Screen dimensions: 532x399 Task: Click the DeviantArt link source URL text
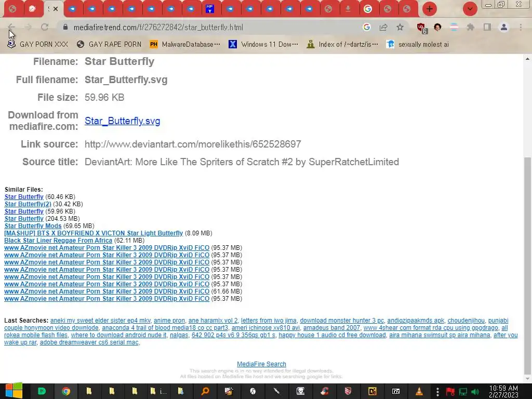click(193, 144)
